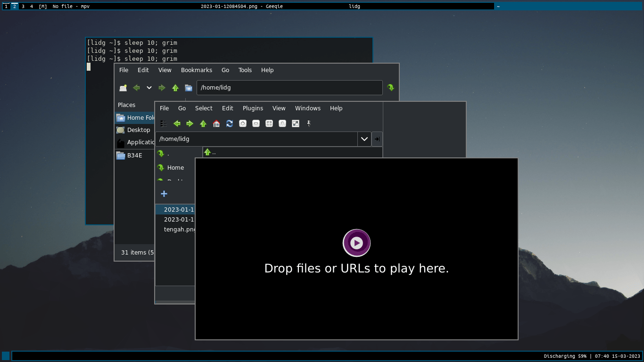Screen dimensions: 644x362
Task: Click the mpv play logo
Action: (356, 243)
